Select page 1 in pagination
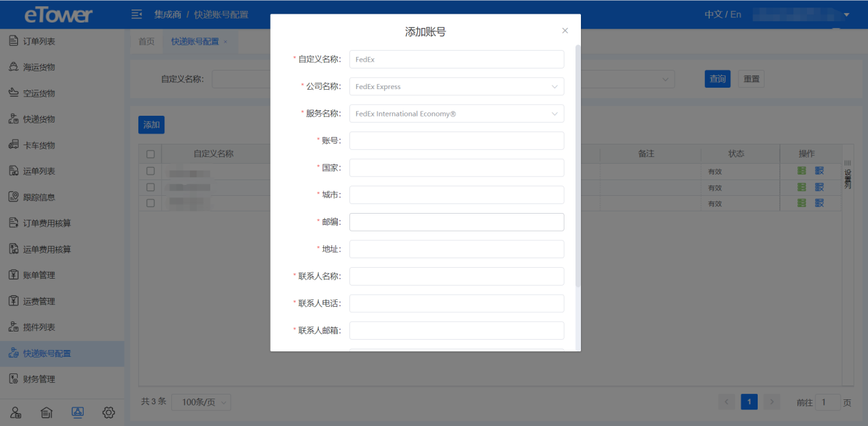This screenshot has height=426, width=868. click(x=749, y=403)
